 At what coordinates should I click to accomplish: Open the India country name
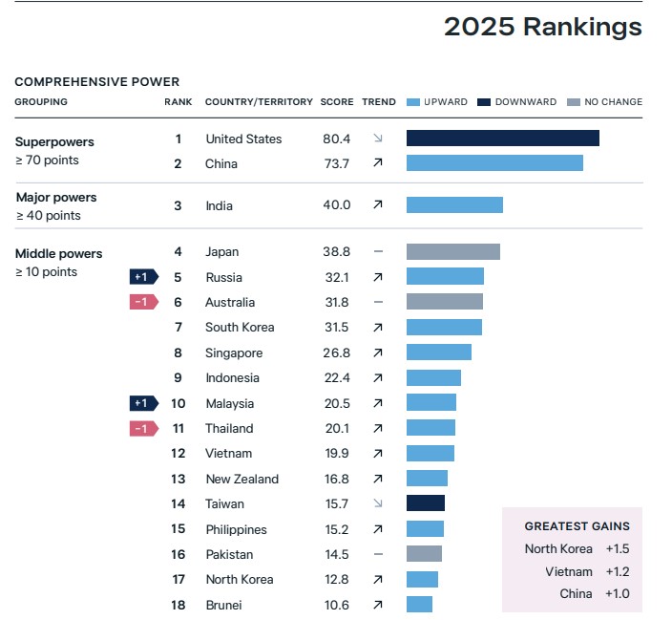[x=219, y=205]
